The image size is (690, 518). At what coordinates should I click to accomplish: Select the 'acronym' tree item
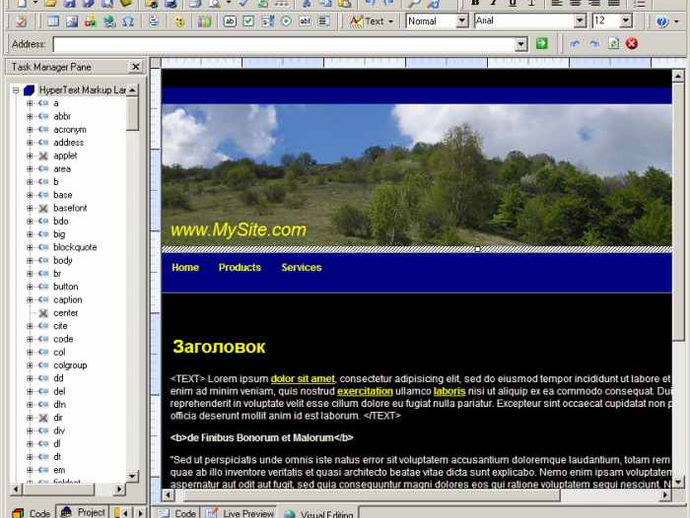[x=70, y=130]
